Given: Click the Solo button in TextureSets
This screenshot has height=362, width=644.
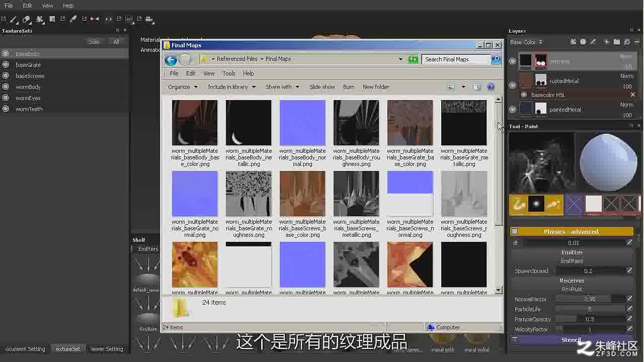Looking at the screenshot, I should (x=94, y=42).
